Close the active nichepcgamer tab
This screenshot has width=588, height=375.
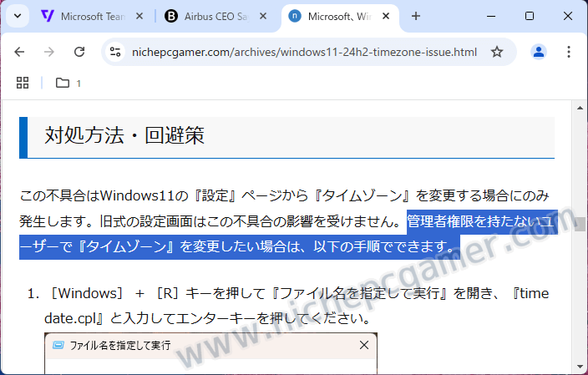[386, 16]
